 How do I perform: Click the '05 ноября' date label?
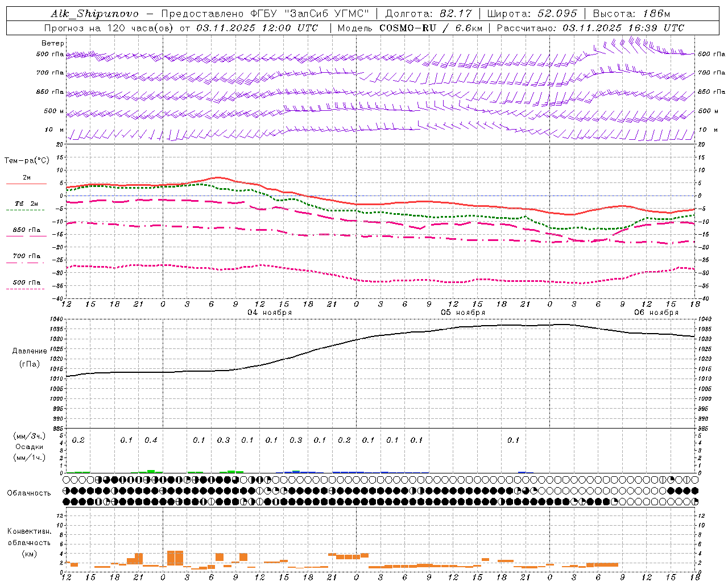463,312
